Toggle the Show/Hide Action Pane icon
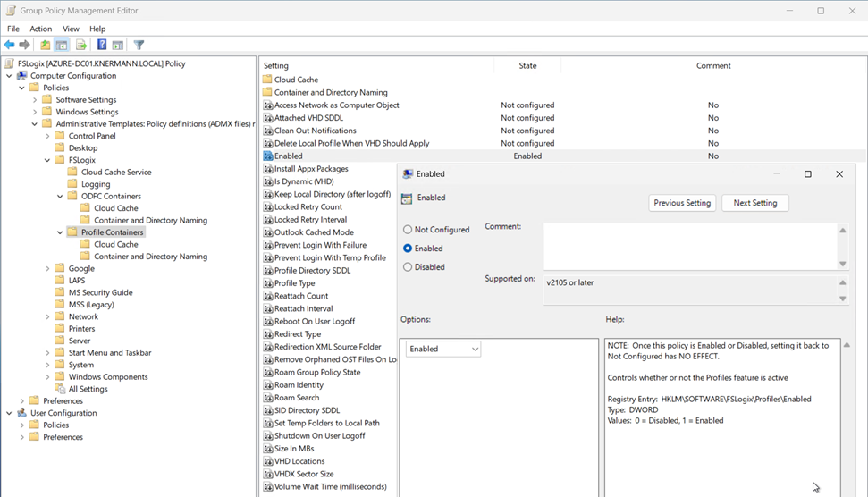 point(118,45)
